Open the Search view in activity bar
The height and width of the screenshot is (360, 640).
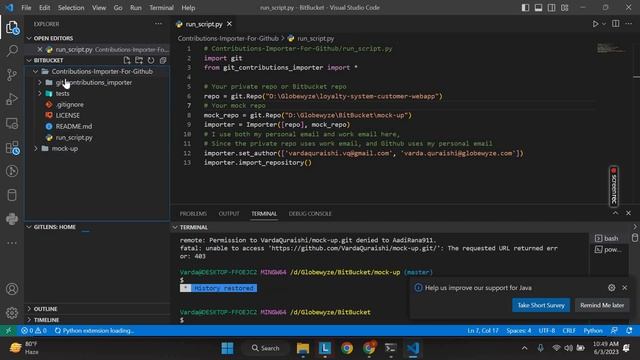[x=12, y=51]
